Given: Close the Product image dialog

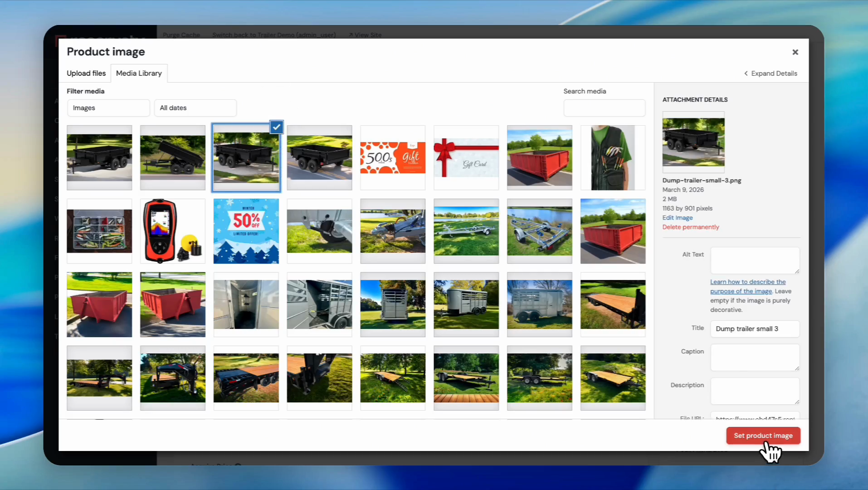Looking at the screenshot, I should (x=795, y=52).
